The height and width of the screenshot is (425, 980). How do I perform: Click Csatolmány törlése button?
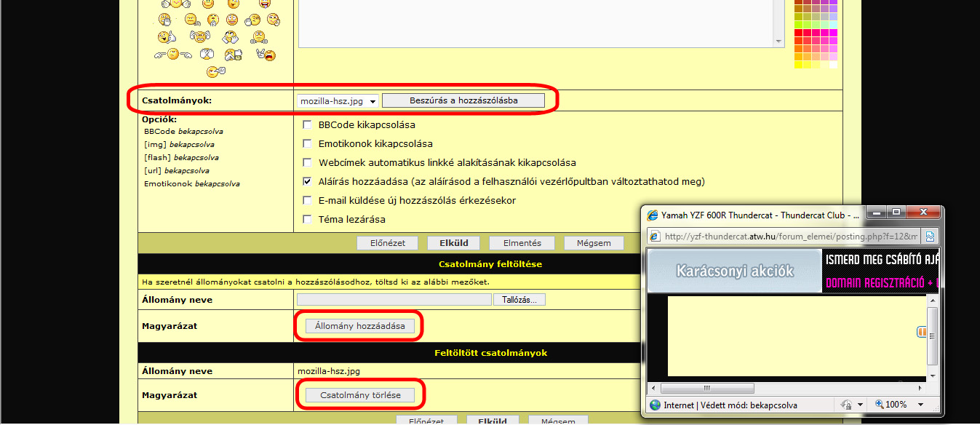point(360,395)
